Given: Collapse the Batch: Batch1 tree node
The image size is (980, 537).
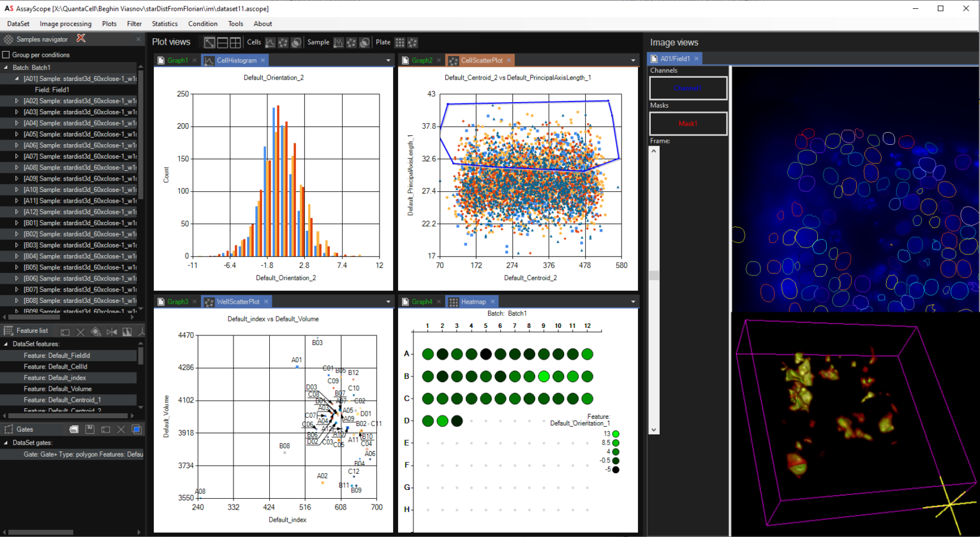Looking at the screenshot, I should click(5, 68).
